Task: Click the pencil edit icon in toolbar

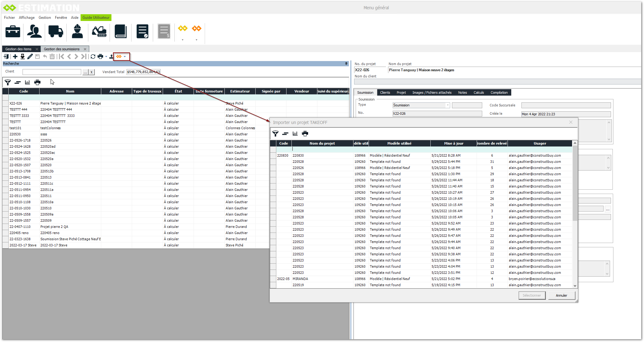Action: click(x=30, y=56)
